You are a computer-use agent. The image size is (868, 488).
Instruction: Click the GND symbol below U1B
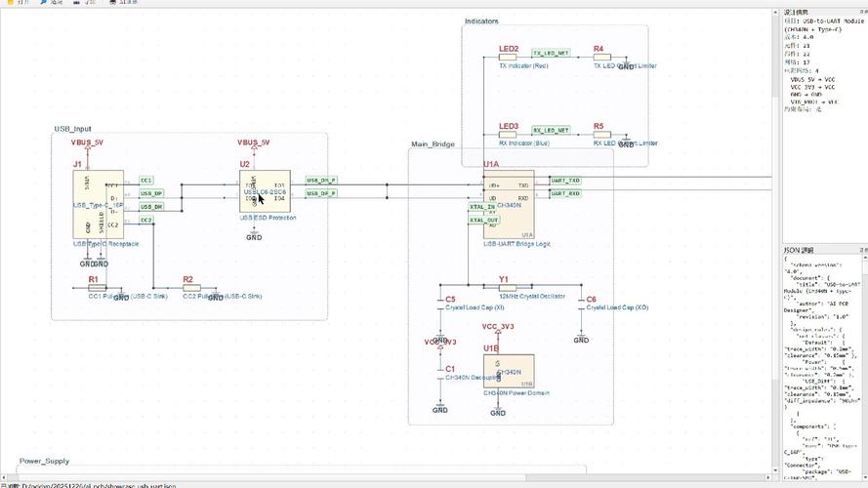point(498,412)
